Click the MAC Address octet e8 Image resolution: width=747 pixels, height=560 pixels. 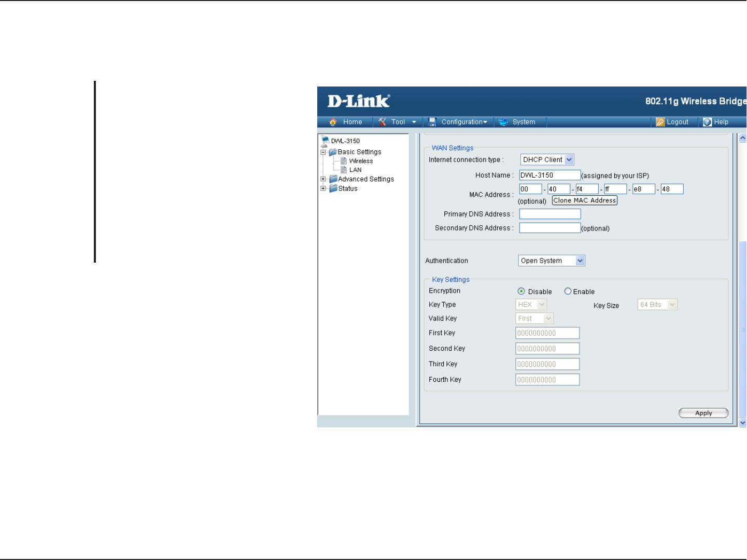(643, 189)
